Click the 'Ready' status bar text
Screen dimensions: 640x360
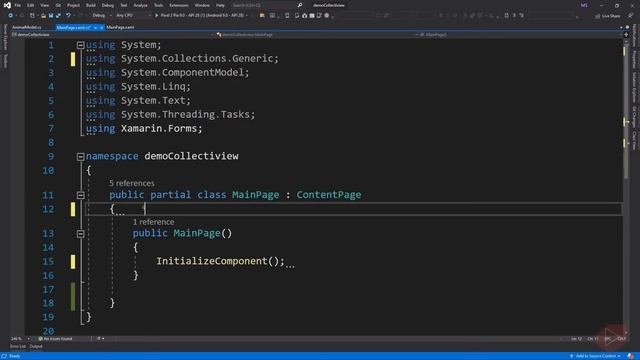(x=14, y=356)
